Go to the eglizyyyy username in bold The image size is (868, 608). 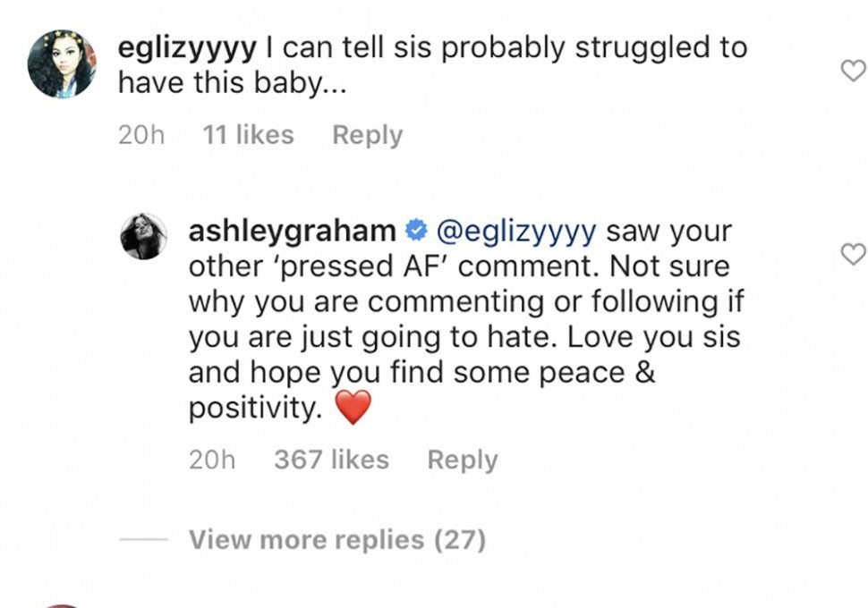point(188,47)
